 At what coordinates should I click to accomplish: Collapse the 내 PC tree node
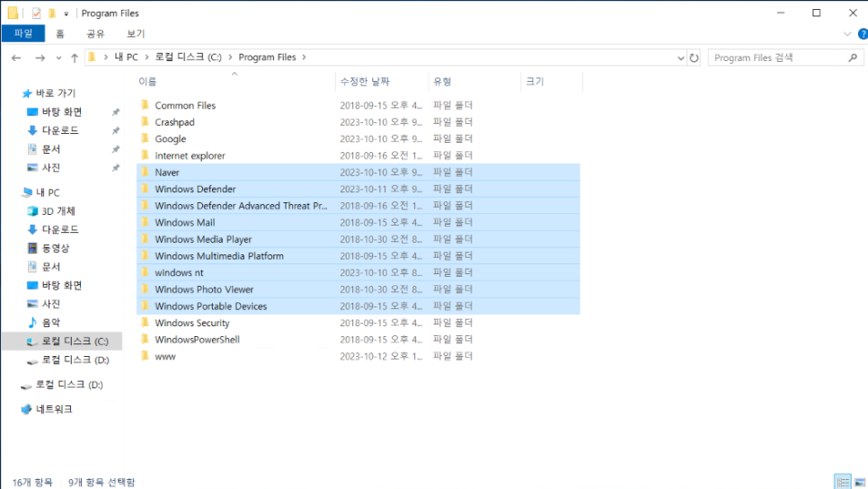24,192
